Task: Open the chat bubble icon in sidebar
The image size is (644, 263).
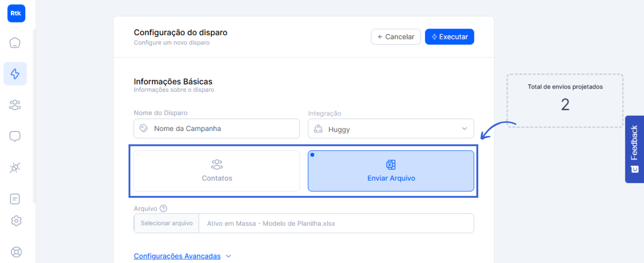Action: point(15,137)
